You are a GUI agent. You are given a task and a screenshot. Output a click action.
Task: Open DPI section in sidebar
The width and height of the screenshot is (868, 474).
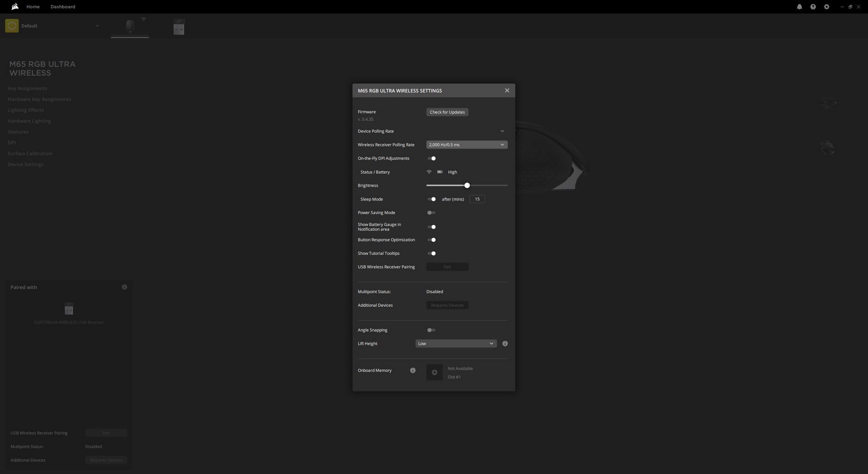pyautogui.click(x=12, y=142)
